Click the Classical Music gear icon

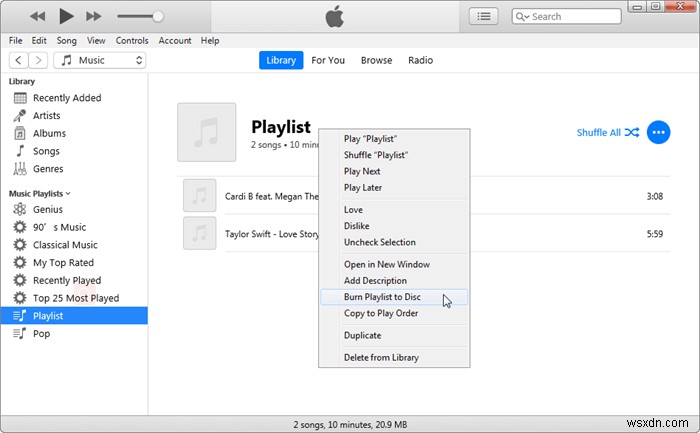20,245
